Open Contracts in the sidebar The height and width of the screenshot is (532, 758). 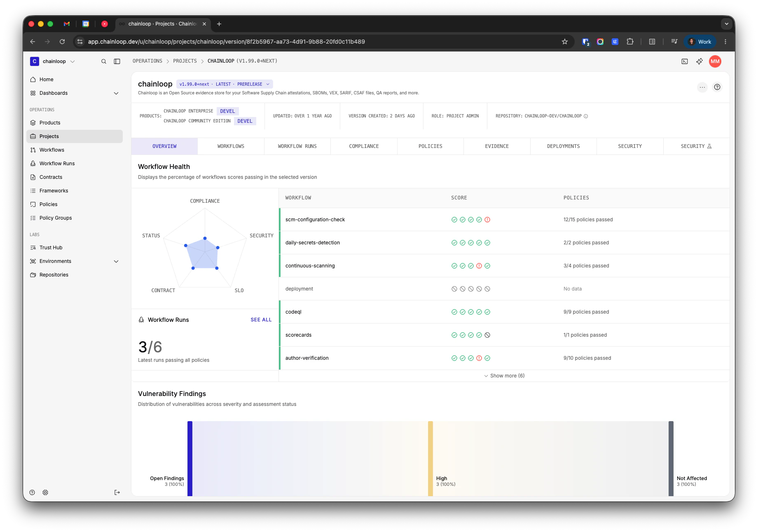coord(75,177)
